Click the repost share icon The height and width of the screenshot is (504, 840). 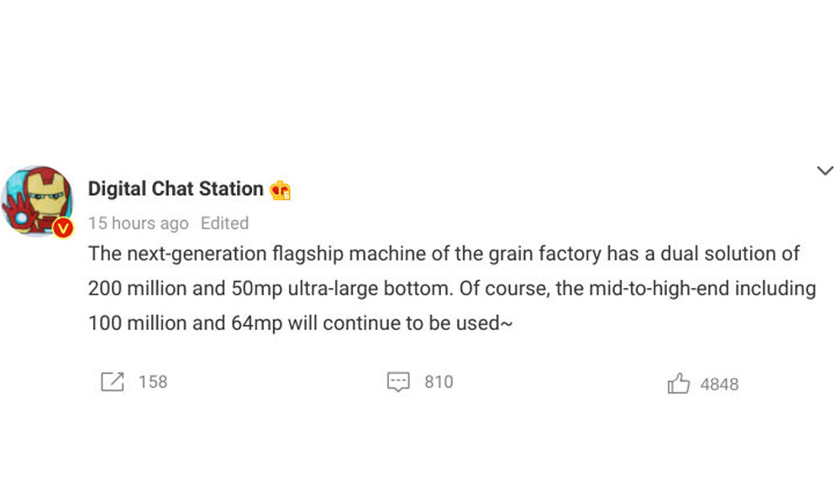[x=112, y=382]
